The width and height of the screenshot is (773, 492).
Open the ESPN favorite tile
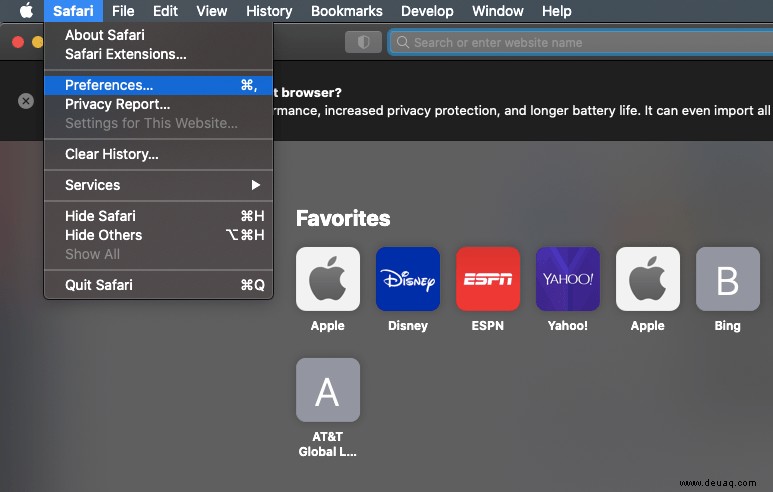(x=488, y=279)
